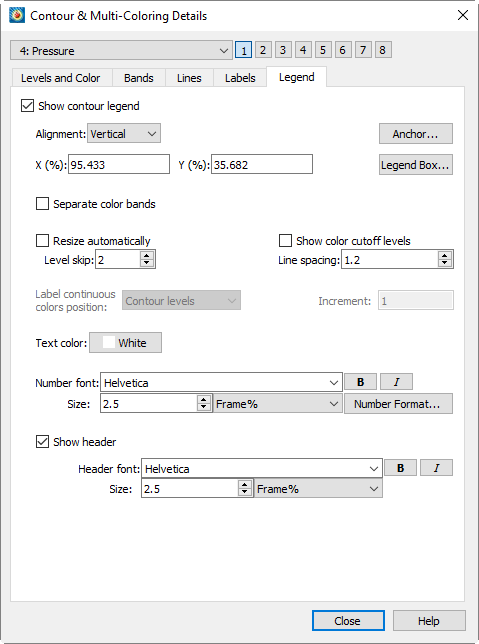The width and height of the screenshot is (479, 644).
Task: Switch to Levels and Color tab
Action: pos(60,78)
